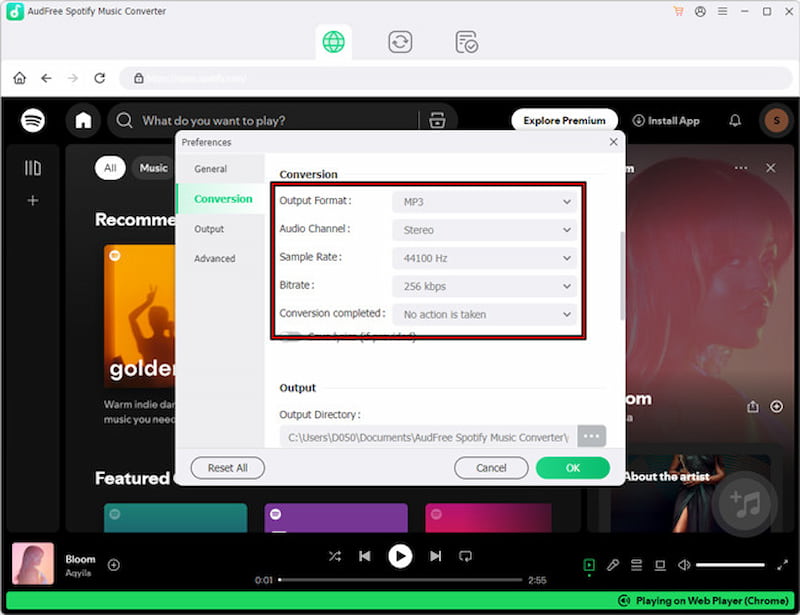The width and height of the screenshot is (800, 615).
Task: Confirm Preferences with OK
Action: tap(572, 468)
